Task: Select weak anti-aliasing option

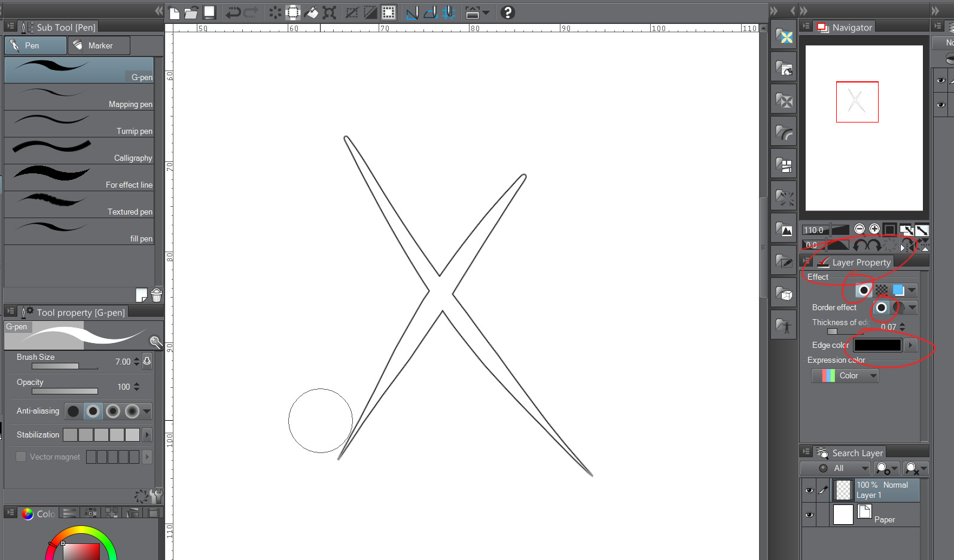Action: 93,411
